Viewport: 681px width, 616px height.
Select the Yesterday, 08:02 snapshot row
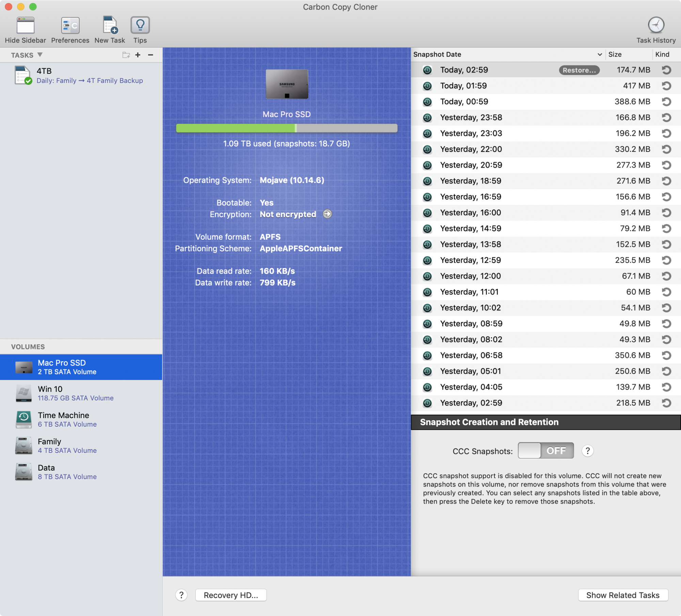tap(546, 339)
